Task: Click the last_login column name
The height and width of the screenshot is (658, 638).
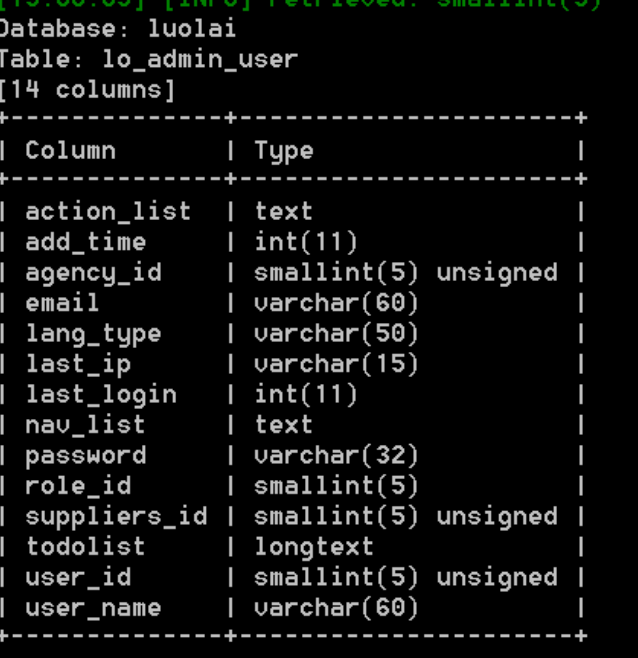Action: click(101, 396)
